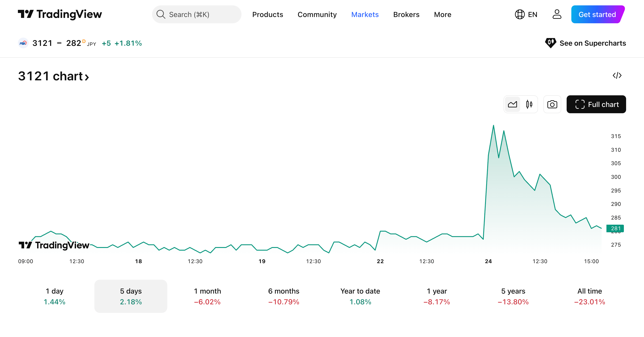Switch to area chart style icon
644x337 pixels.
[512, 104]
